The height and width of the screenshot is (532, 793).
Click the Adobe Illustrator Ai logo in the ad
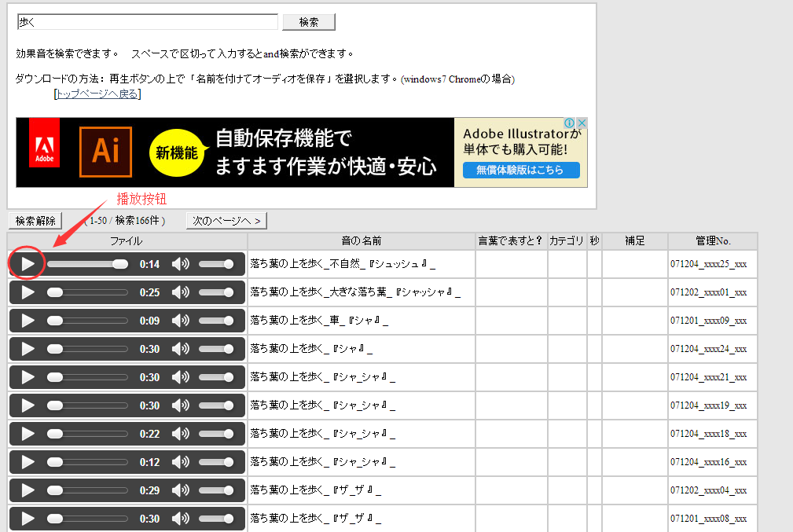[105, 152]
